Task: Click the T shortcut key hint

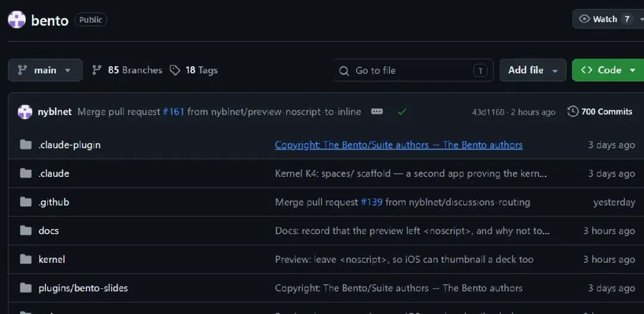Action: pos(480,70)
